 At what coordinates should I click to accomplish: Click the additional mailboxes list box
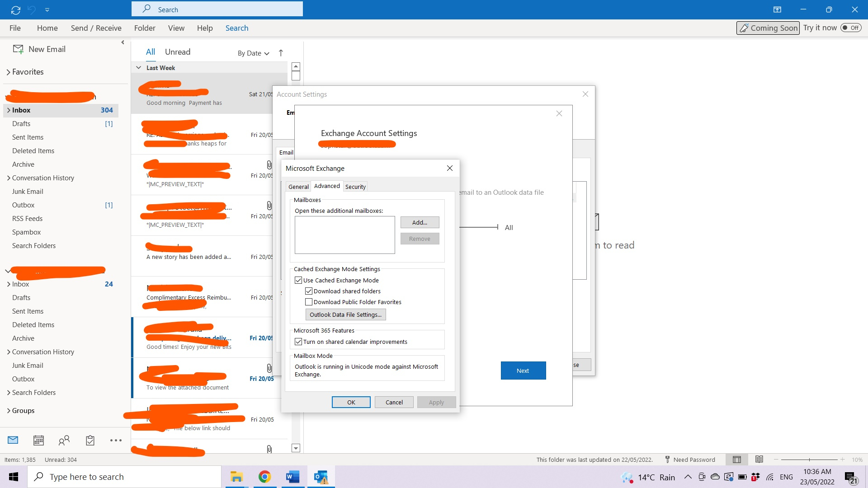coord(344,235)
